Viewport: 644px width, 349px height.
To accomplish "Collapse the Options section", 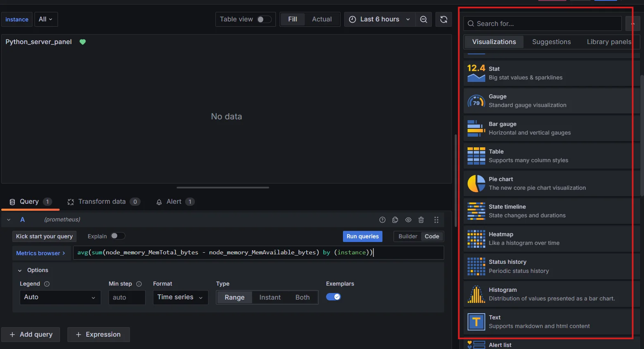I will (x=20, y=270).
